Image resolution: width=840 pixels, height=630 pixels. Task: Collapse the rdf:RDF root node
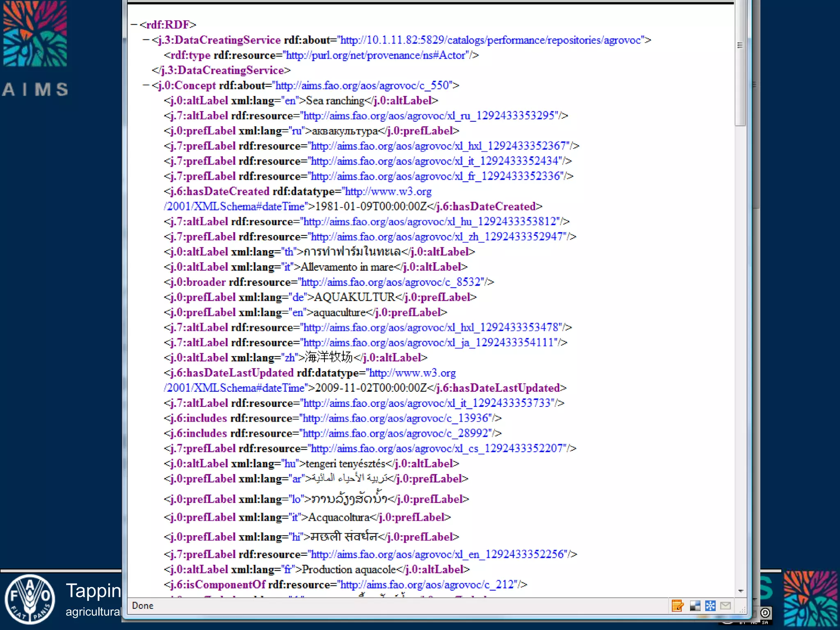coord(134,25)
